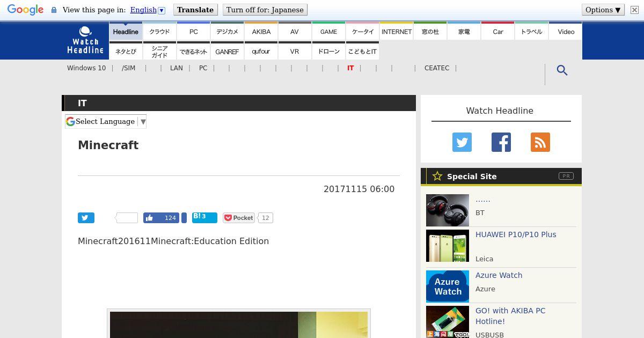Open Watch Headline Twitter page icon
The image size is (644, 338).
pyautogui.click(x=462, y=142)
